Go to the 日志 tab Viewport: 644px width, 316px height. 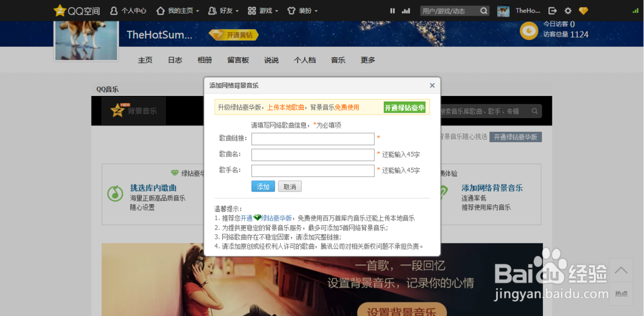175,60
